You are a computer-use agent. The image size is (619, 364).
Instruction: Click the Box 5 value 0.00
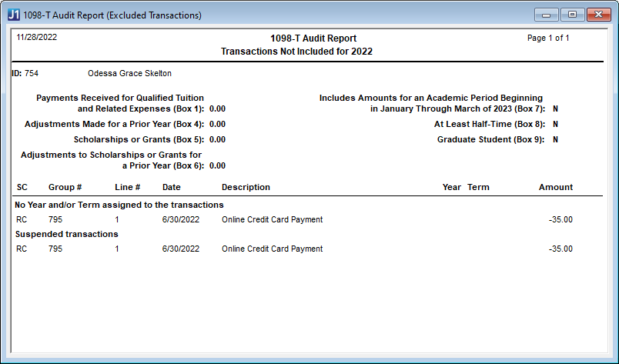click(x=218, y=140)
